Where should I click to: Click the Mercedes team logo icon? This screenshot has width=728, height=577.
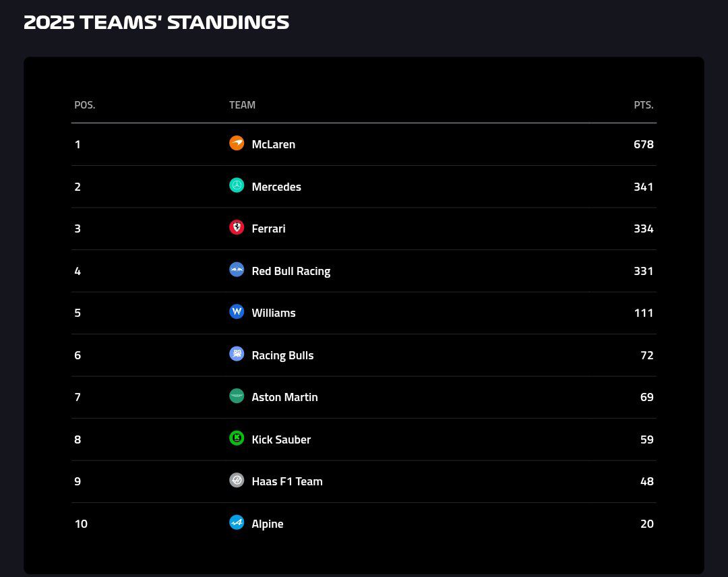(x=237, y=186)
